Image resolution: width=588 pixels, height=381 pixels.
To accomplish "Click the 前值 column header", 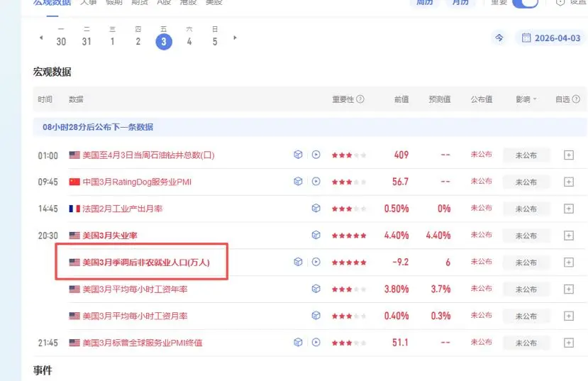I will (x=401, y=99).
